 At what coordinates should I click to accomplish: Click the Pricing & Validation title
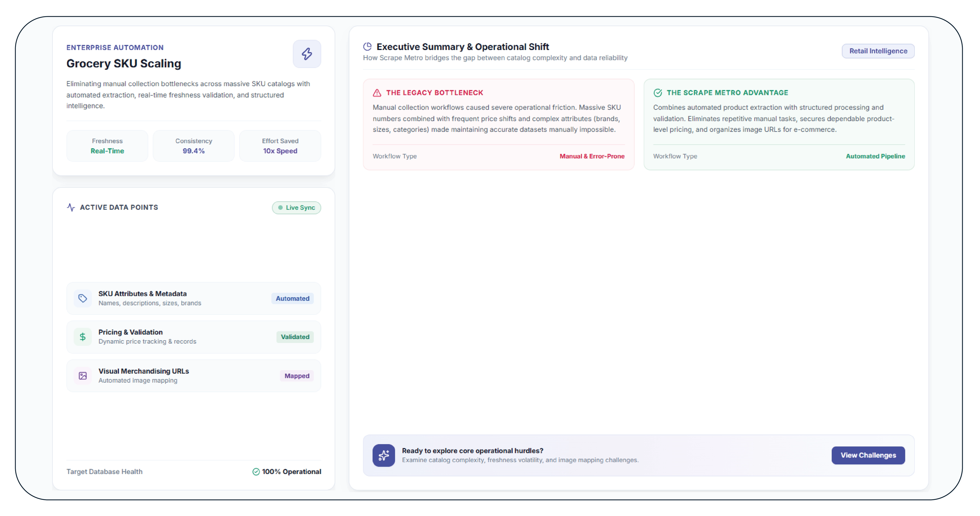coord(131,332)
